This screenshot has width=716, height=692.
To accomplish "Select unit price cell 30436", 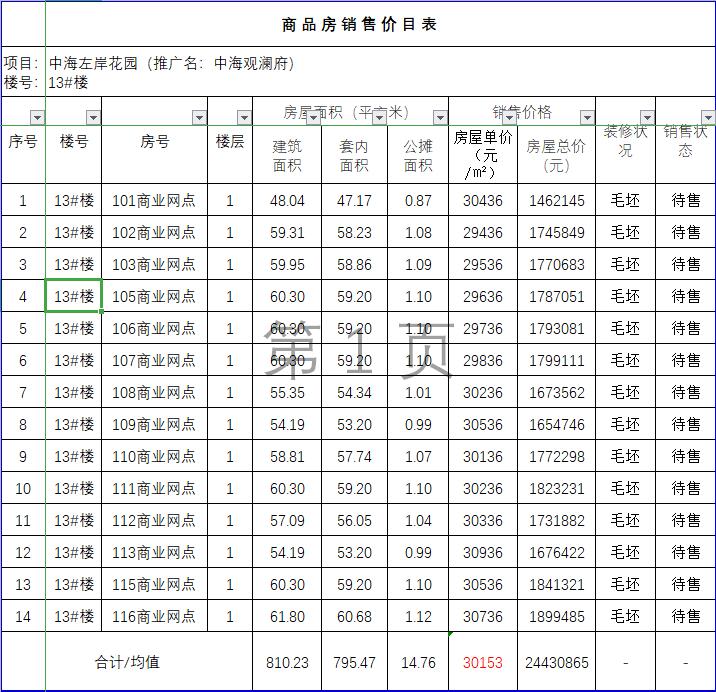I will [x=483, y=200].
